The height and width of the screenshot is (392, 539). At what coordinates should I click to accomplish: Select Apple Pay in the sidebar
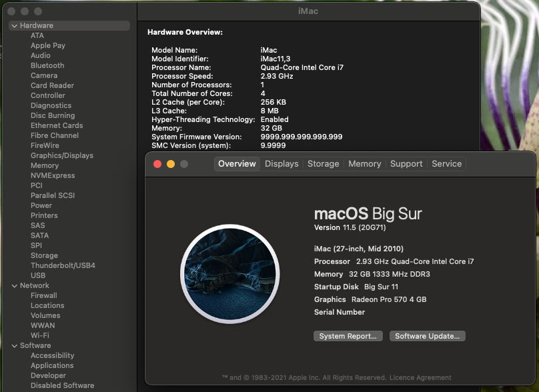click(48, 46)
